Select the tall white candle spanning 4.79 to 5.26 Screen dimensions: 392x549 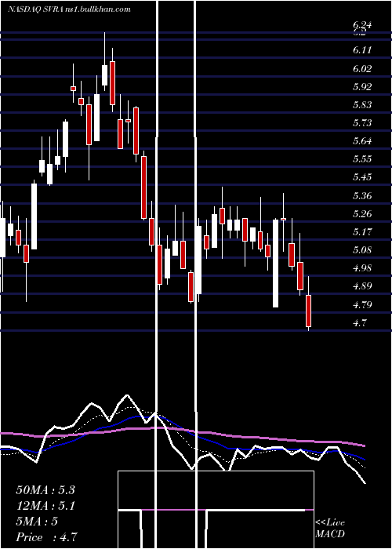pyautogui.click(x=275, y=264)
